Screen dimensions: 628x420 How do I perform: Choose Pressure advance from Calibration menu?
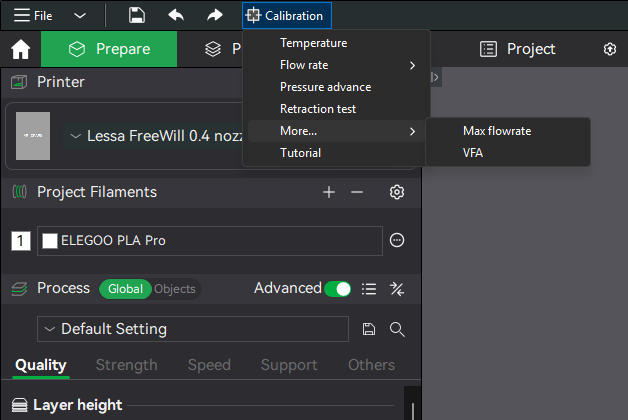coord(325,87)
